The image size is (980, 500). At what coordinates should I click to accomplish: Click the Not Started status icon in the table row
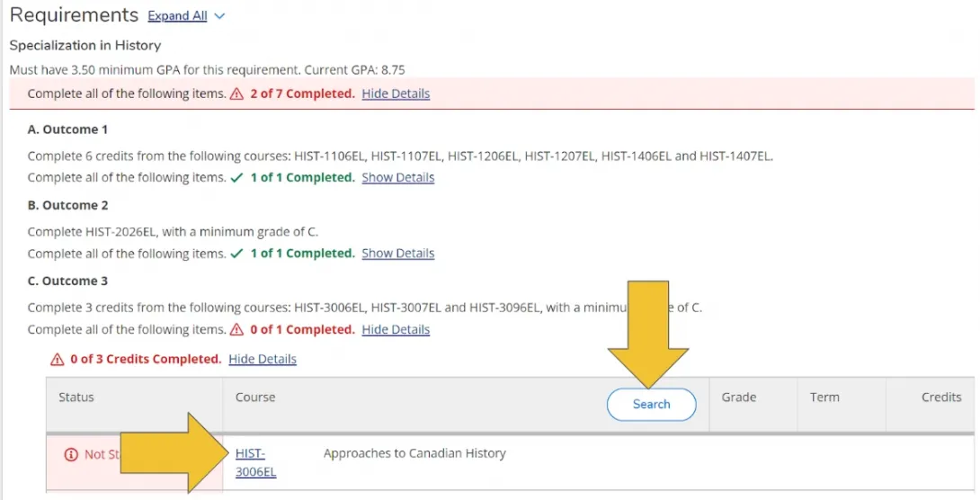(x=71, y=455)
